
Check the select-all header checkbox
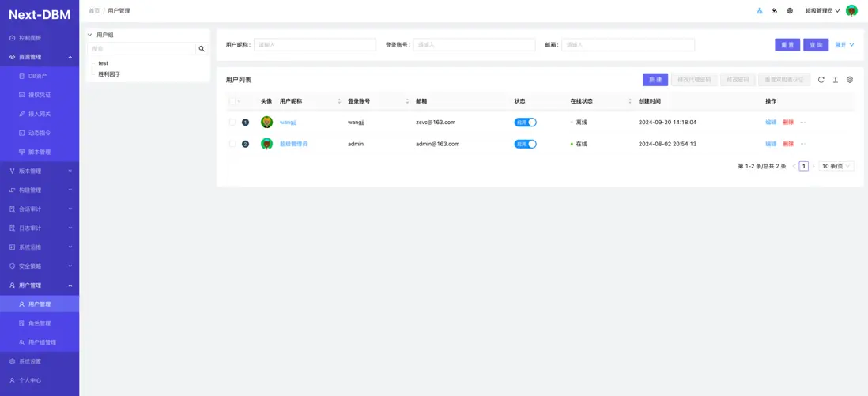232,101
